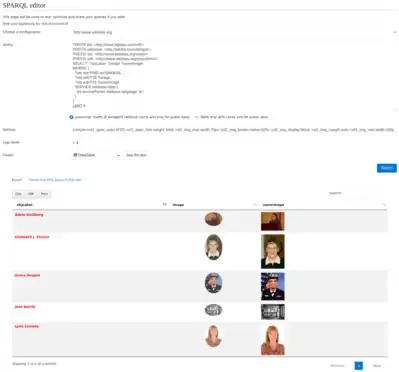The image size is (399, 372).
Task: Click the Print export button
Action: coord(44,194)
